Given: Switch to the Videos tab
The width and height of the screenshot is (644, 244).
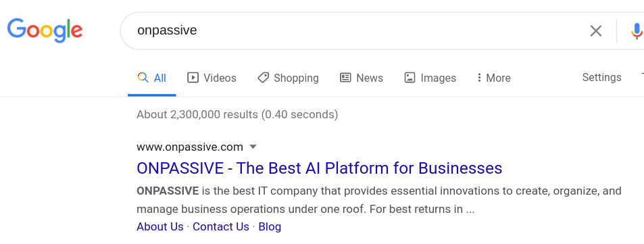Looking at the screenshot, I should [x=212, y=78].
